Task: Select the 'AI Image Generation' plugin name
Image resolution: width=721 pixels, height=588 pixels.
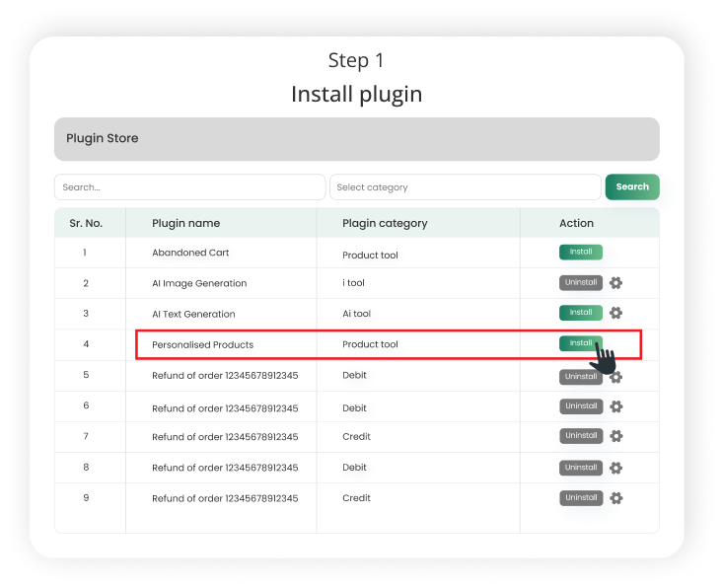Action: pyautogui.click(x=199, y=283)
